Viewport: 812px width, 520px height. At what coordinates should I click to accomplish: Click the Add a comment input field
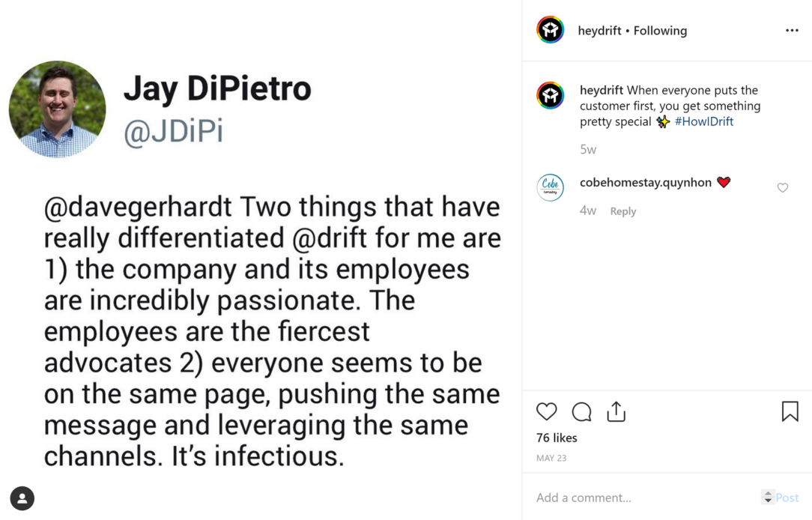point(637,497)
